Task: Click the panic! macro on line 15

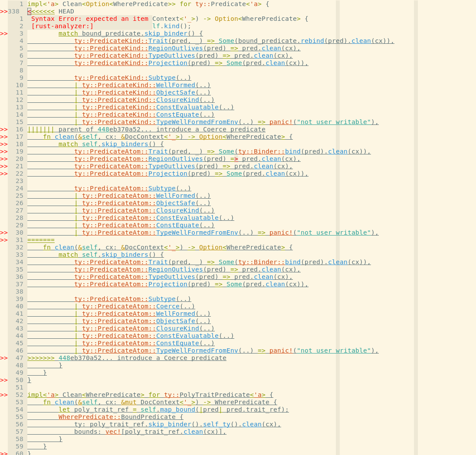Action: point(279,122)
